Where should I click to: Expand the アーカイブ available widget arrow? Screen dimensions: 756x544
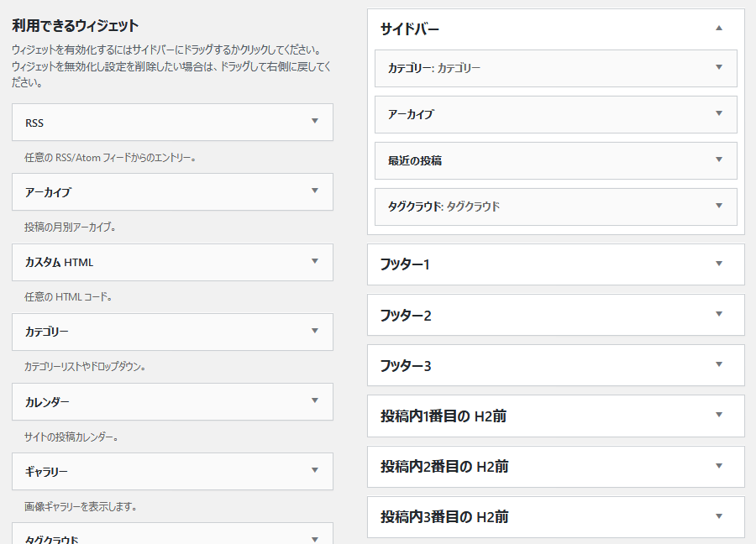pyautogui.click(x=315, y=191)
